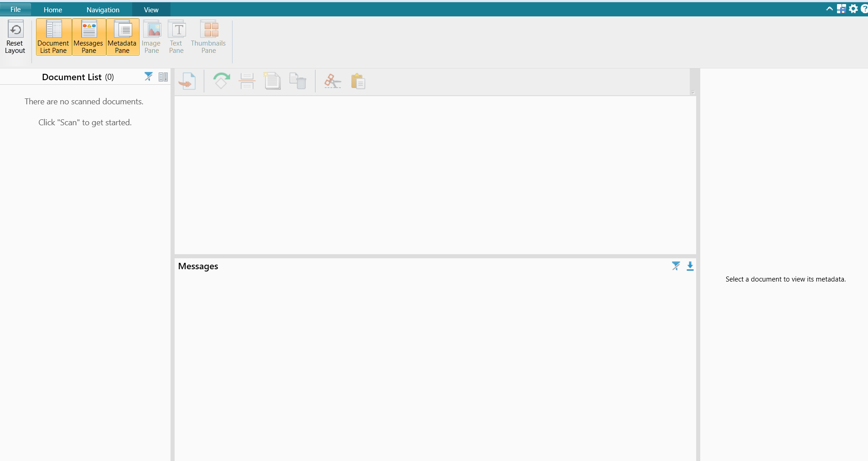Click the Messages panel title

(198, 266)
